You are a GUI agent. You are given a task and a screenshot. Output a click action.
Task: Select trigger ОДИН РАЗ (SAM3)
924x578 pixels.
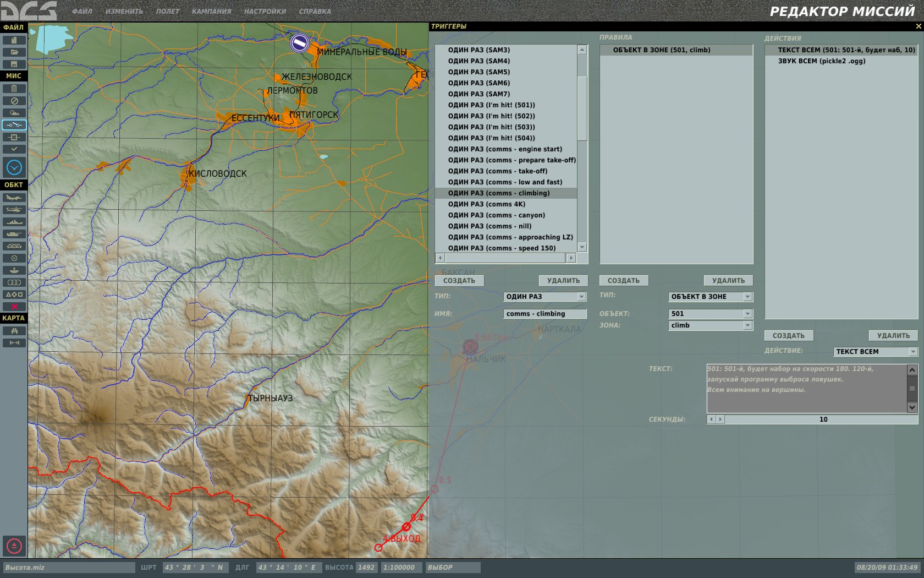pyautogui.click(x=506, y=50)
